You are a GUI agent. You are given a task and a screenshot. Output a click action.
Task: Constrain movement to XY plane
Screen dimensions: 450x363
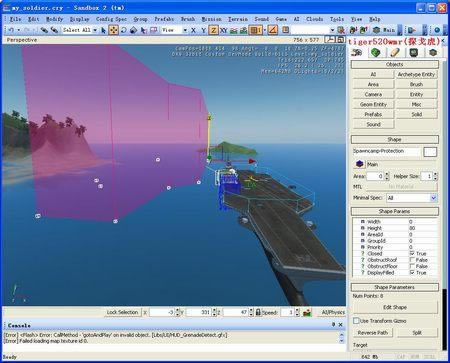point(223,30)
